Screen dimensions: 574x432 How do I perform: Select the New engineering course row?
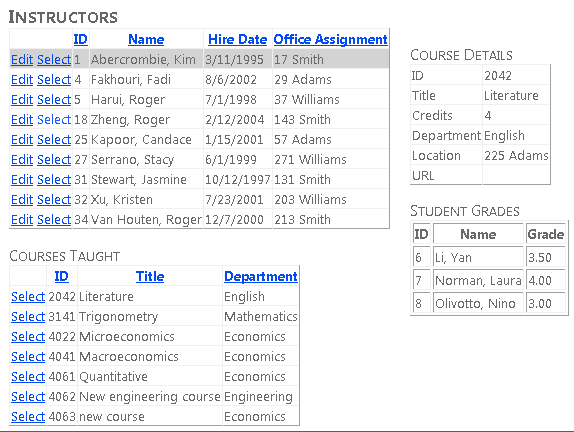[x=28, y=396]
